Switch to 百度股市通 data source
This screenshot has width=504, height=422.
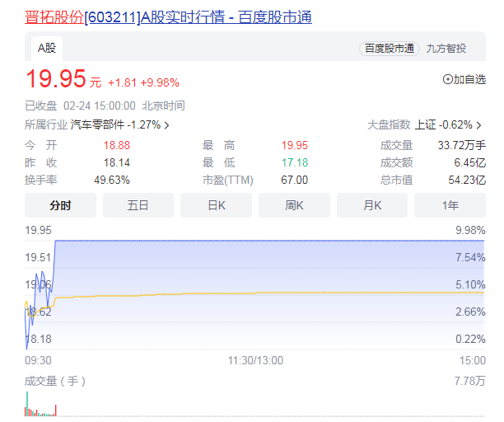[390, 49]
